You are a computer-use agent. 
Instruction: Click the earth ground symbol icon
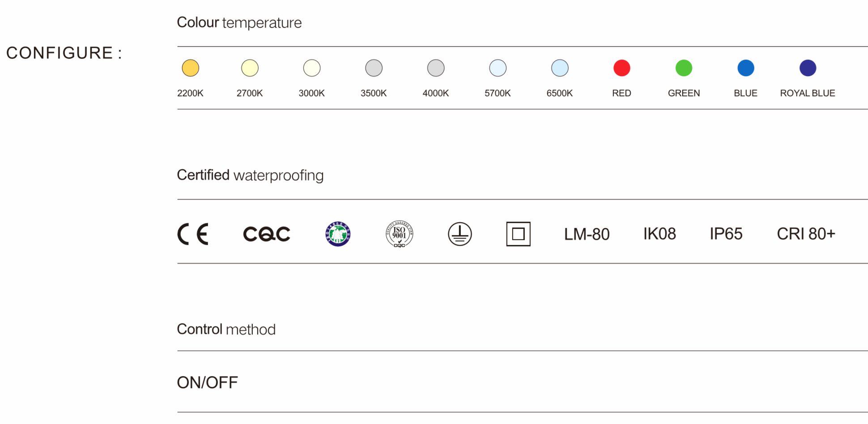point(460,234)
